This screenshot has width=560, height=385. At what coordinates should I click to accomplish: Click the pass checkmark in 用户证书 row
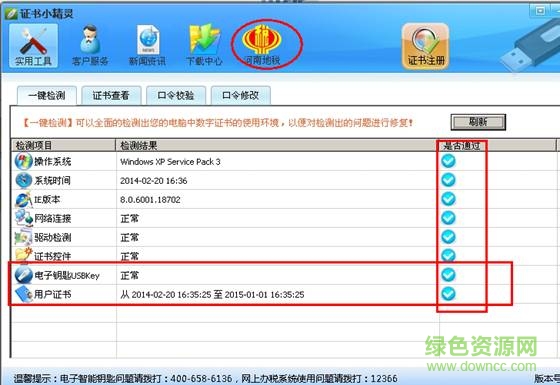pos(448,294)
